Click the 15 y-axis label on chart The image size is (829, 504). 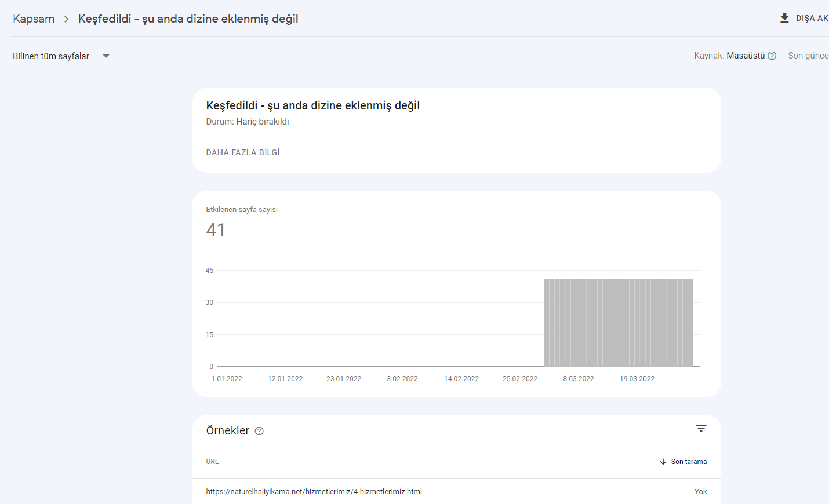click(x=209, y=335)
